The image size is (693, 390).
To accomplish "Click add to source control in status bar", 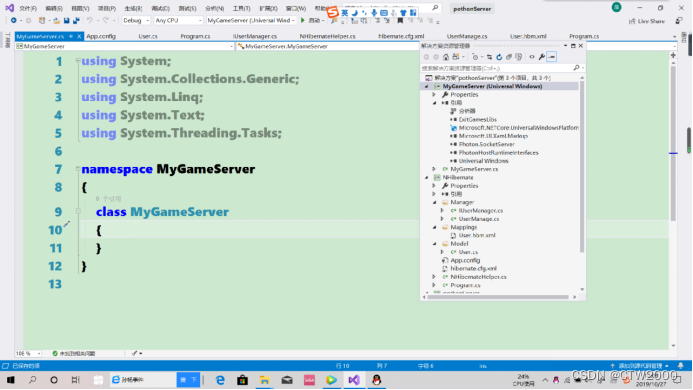I will click(640, 366).
